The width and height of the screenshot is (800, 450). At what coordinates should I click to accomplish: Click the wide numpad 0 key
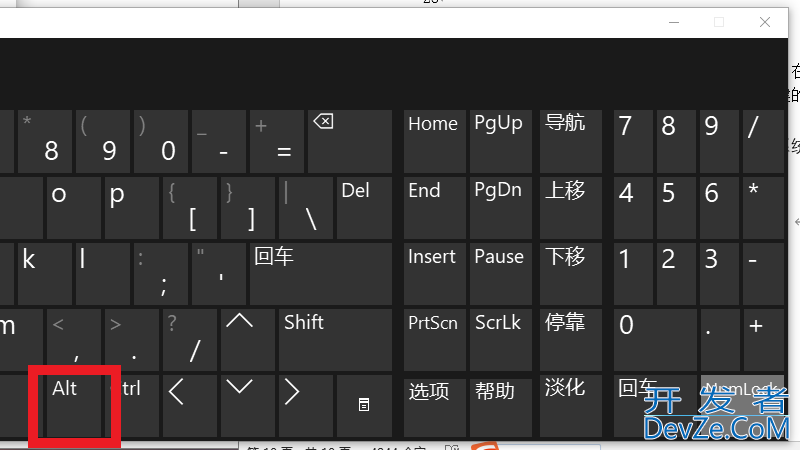point(655,340)
